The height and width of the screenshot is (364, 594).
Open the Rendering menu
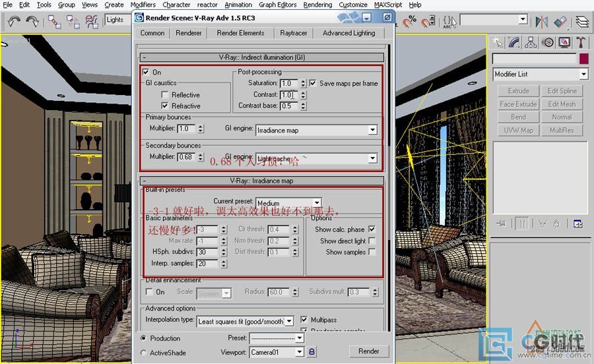click(317, 5)
